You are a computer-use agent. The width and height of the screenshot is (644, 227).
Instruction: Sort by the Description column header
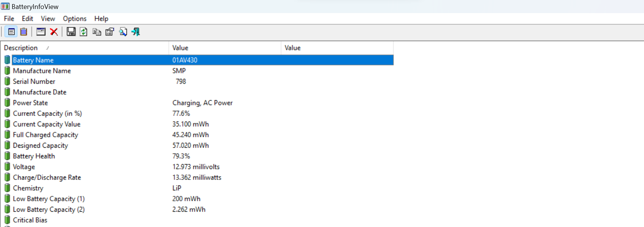tap(85, 48)
